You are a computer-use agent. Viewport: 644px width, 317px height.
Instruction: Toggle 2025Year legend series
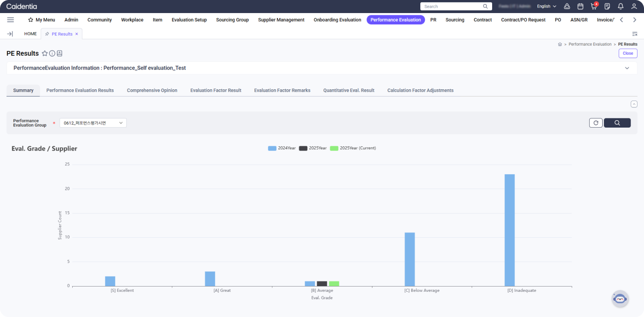[313, 148]
